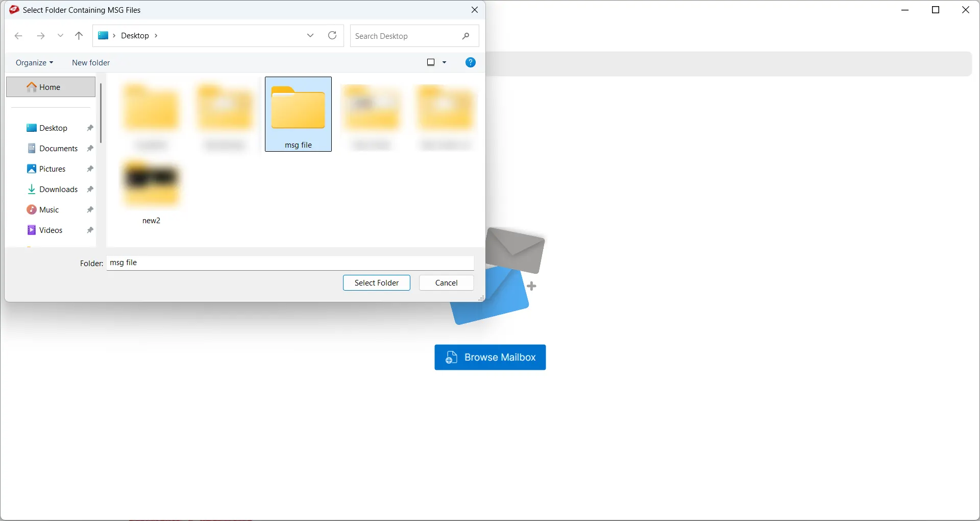Click the Browse Mailbox button

click(x=489, y=357)
